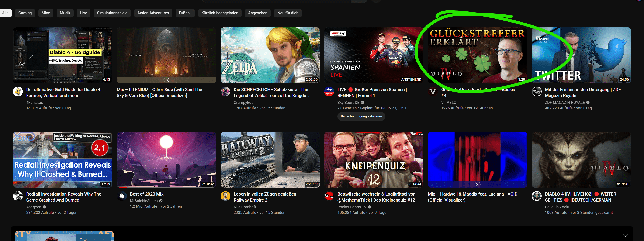Open the ZDF Magazin Royale channel avatar
644x241 pixels.
coord(537,92)
